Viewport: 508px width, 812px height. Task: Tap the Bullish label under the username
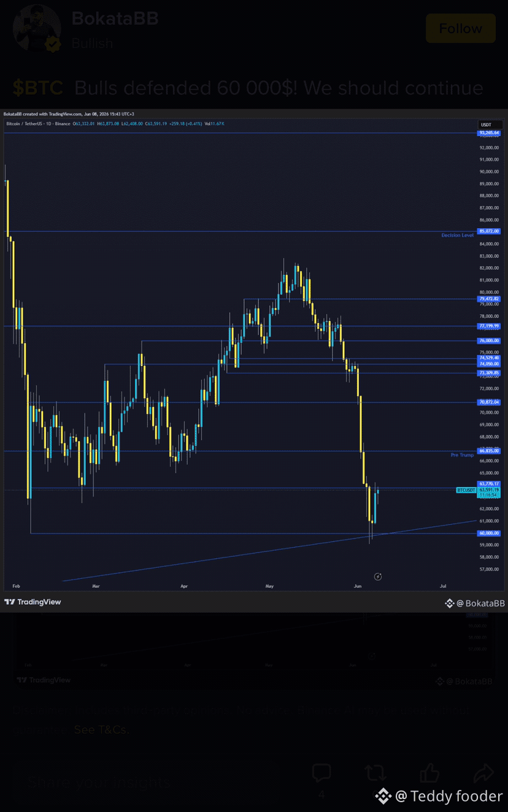click(93, 43)
